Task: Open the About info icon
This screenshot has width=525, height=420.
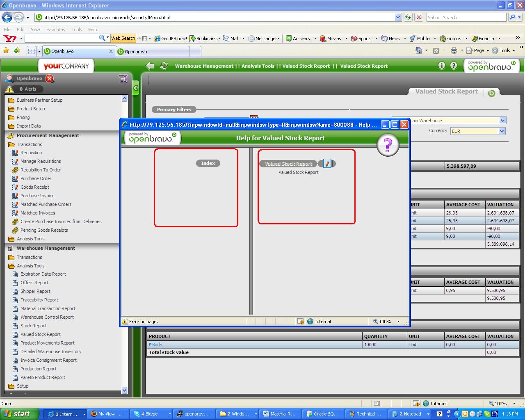Action: [441, 66]
